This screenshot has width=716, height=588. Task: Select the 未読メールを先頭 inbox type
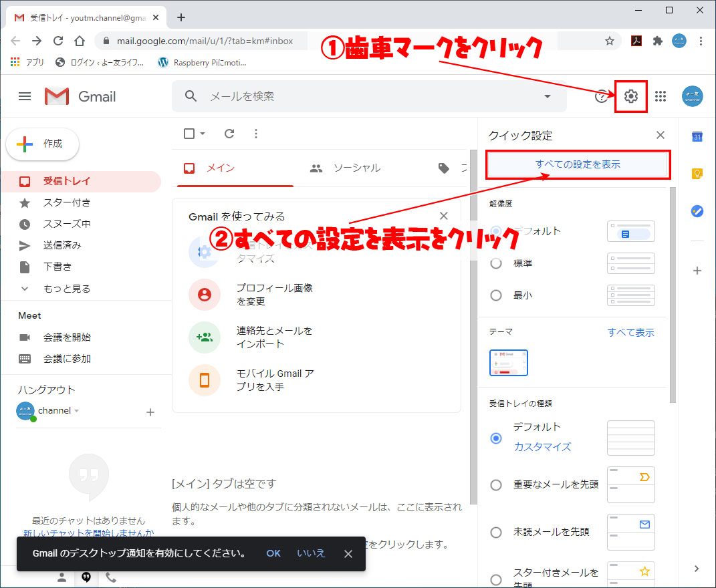[x=495, y=532]
